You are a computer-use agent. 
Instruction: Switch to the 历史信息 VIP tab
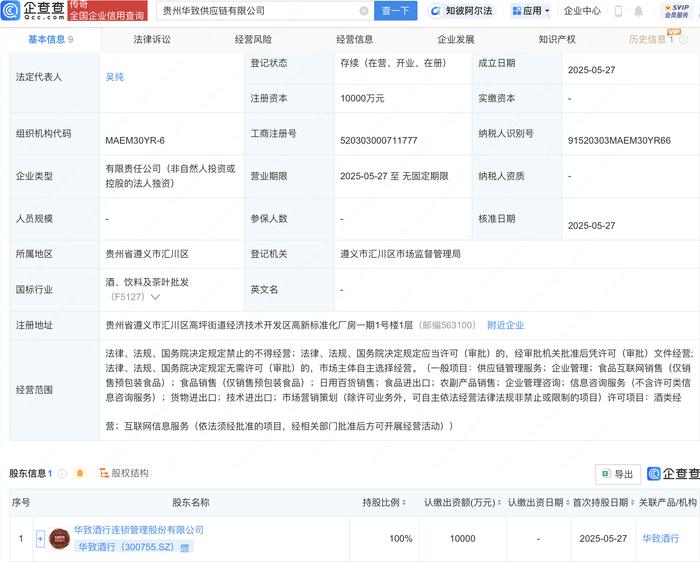click(651, 40)
